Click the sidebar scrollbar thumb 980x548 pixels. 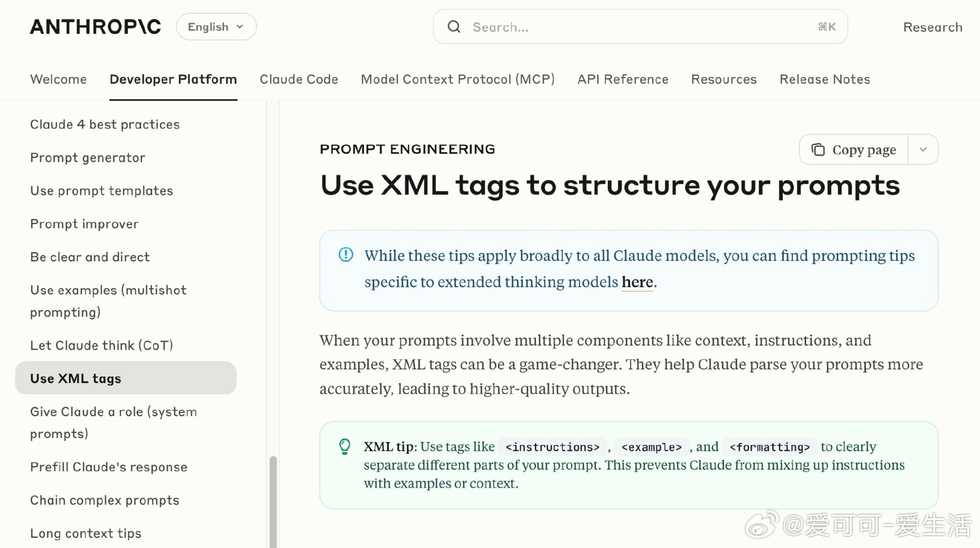tap(273, 502)
